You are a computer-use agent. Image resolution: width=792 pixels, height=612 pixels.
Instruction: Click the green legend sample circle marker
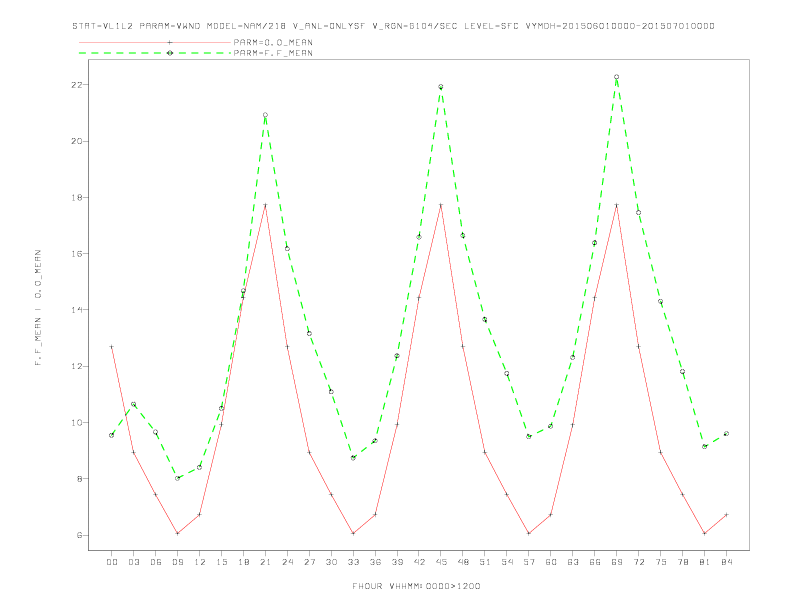(x=170, y=53)
